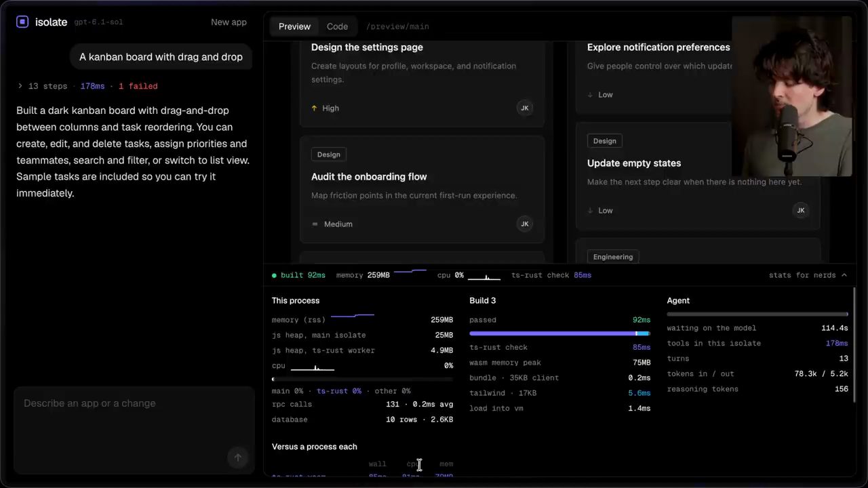Click the Design tag on onboarding card
The width and height of the screenshot is (868, 488).
(329, 155)
